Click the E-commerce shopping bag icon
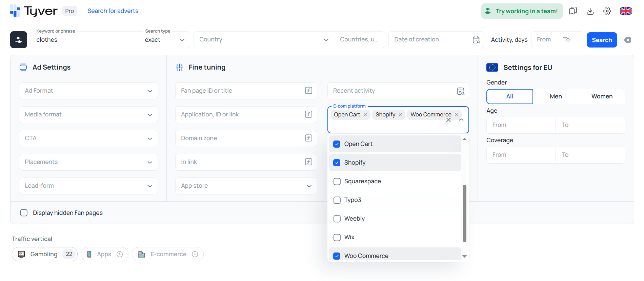 pos(141,254)
